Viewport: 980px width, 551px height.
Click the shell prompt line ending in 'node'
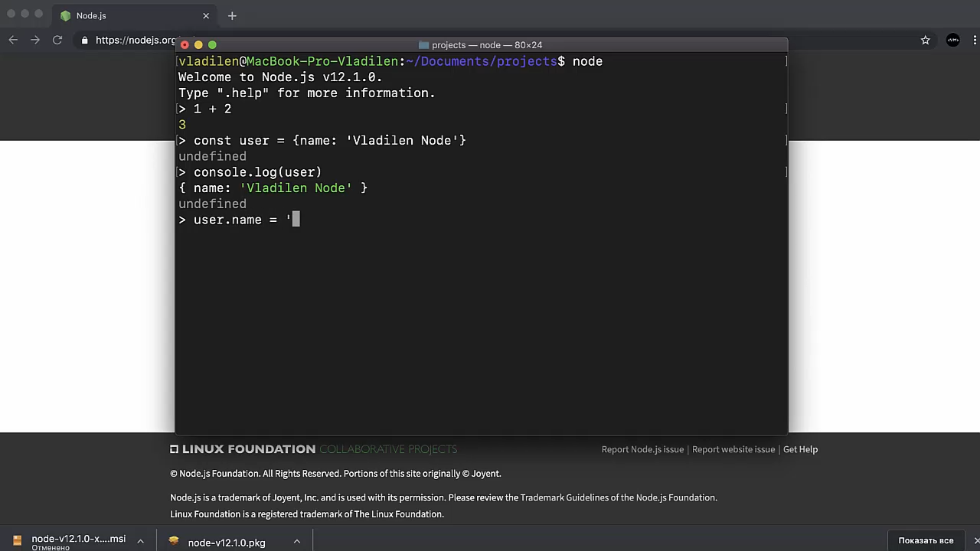pos(390,61)
